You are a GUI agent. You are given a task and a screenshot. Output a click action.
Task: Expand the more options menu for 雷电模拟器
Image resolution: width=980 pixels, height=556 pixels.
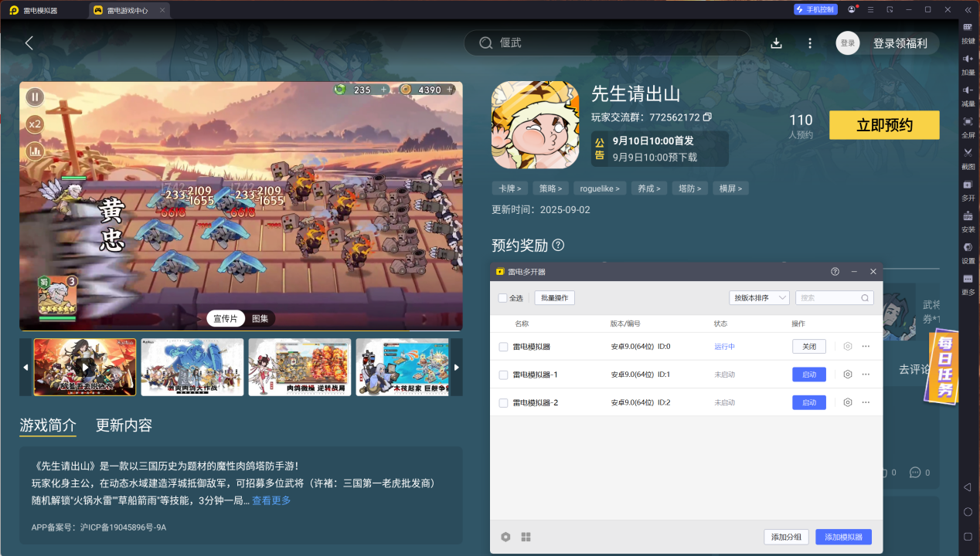[x=866, y=347]
